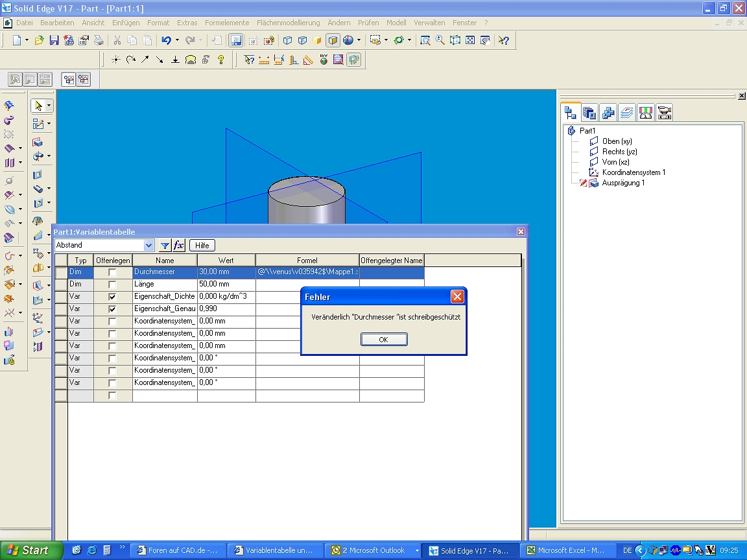Check the Offenlegen box in the empty bottom row
Viewport: 747px width, 560px height.
[112, 395]
